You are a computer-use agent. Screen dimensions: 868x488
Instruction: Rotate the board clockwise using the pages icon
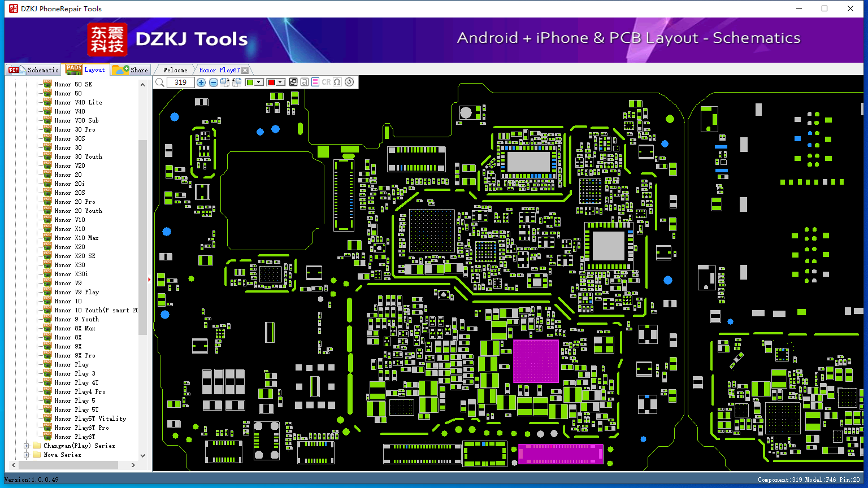coord(225,82)
